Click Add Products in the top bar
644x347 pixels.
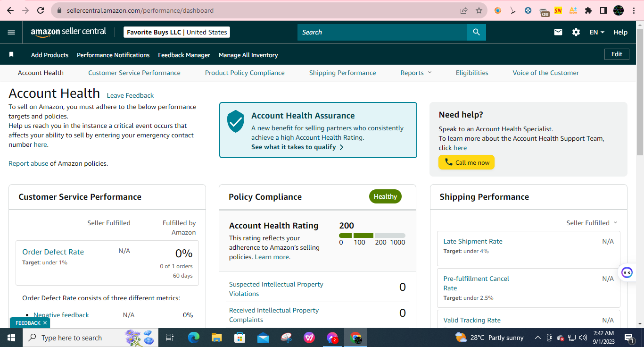(x=50, y=55)
